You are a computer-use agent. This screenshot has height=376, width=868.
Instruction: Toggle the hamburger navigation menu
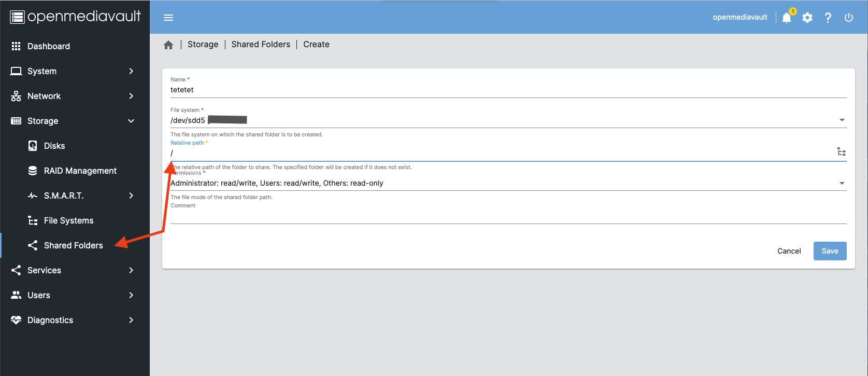coord(168,17)
